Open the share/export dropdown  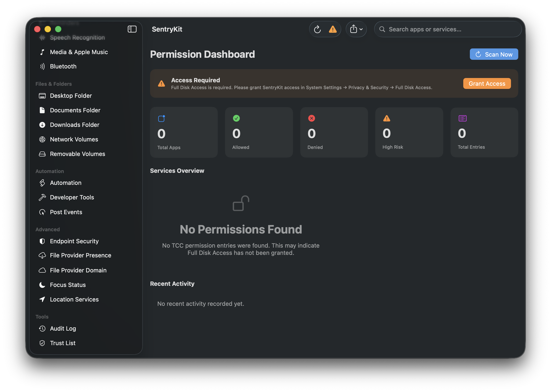click(356, 29)
